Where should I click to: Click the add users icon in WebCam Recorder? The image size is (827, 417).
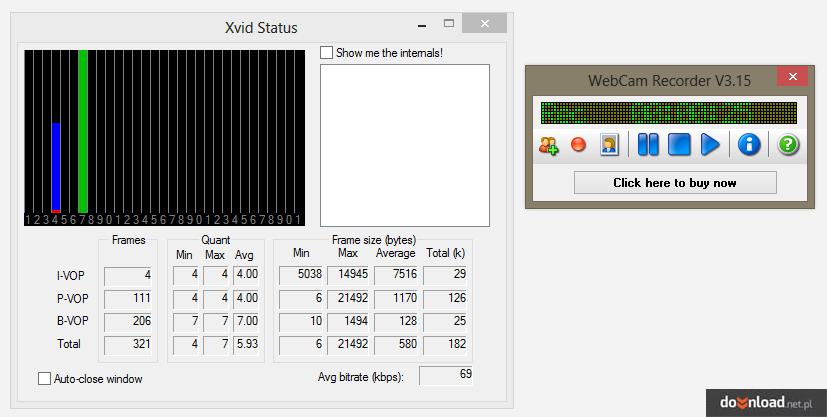(x=549, y=145)
